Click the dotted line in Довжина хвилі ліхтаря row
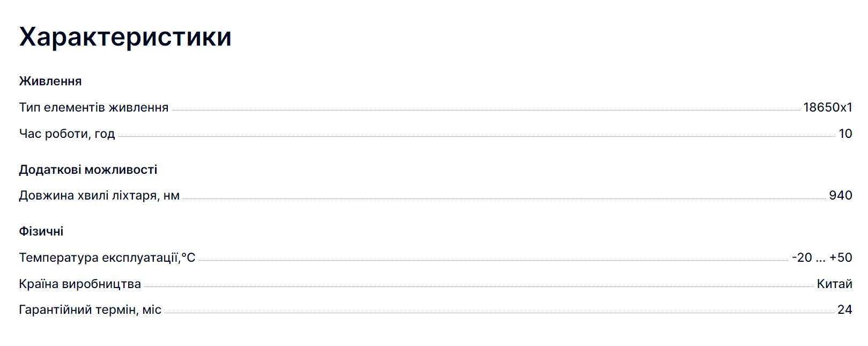Screen dimensions: 868x346 504,198
